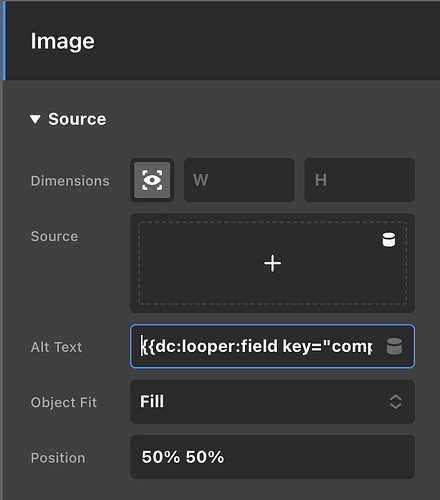Click the dashed Source image dropzone
Viewport: 440px width, 500px height.
[x=272, y=263]
